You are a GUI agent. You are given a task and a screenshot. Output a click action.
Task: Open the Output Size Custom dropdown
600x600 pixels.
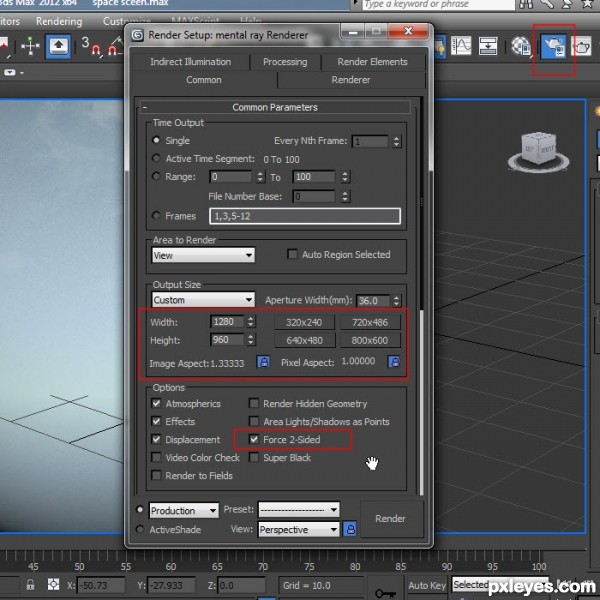click(x=203, y=300)
